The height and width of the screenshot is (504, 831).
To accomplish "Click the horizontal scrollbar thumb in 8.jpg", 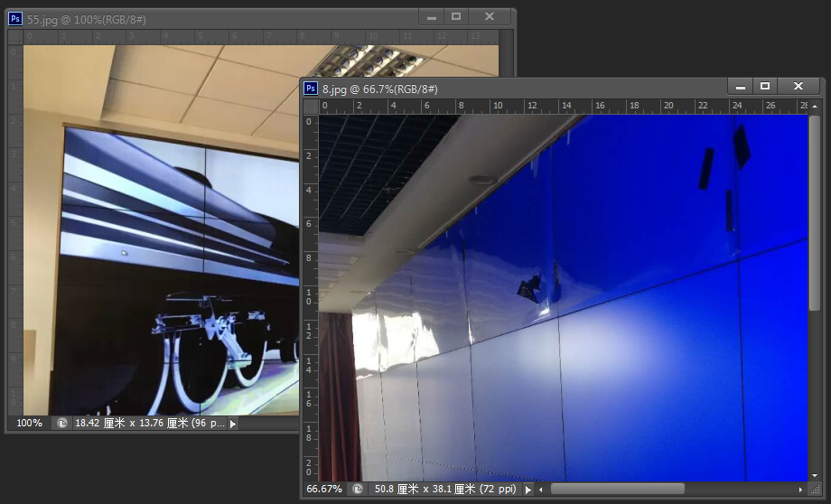I will [618, 489].
